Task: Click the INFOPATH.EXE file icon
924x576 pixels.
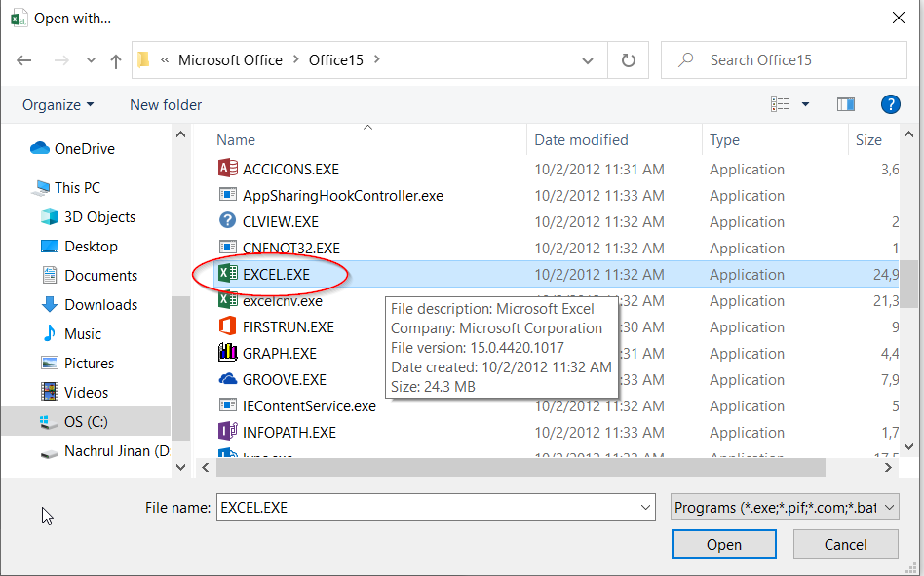Action: coord(227,432)
